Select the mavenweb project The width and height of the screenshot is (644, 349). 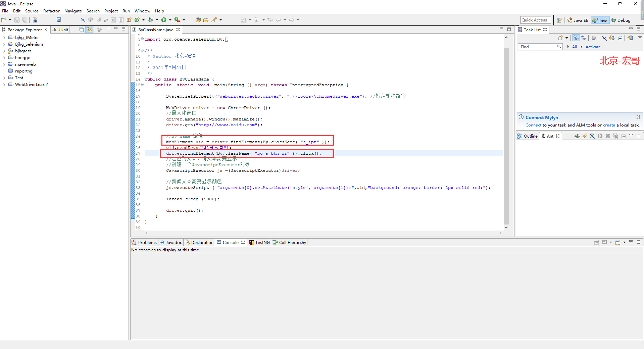coord(22,64)
